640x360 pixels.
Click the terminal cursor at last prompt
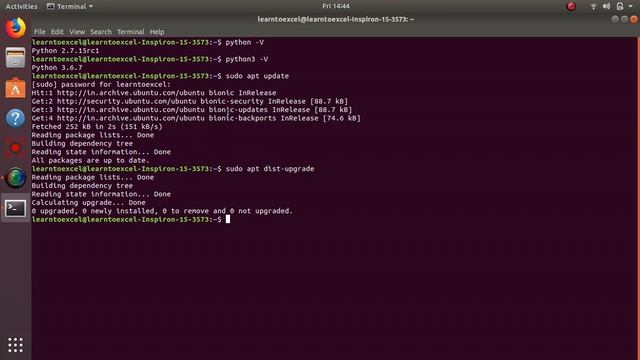tap(228, 220)
